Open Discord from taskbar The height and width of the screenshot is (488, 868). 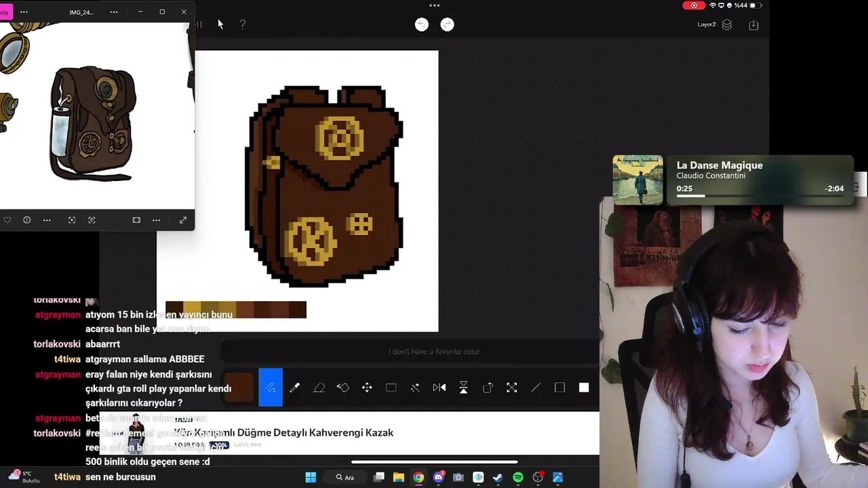(438, 477)
